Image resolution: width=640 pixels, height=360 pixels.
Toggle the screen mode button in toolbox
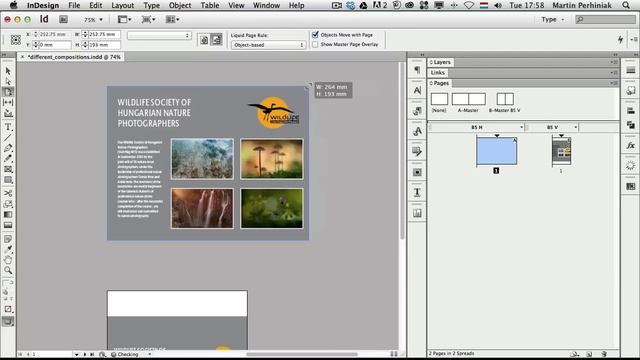click(x=8, y=322)
